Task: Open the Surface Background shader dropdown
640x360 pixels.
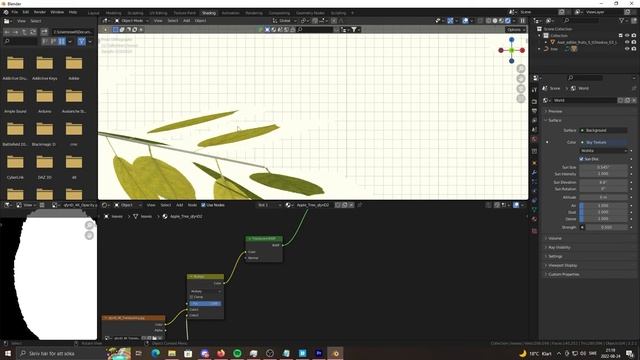Action: pyautogui.click(x=603, y=130)
